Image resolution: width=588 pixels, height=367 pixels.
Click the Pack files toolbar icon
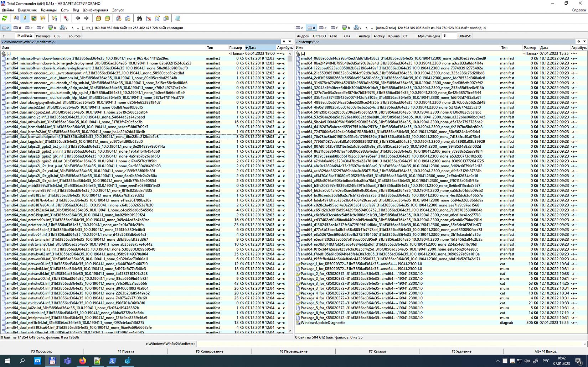pos(98,18)
